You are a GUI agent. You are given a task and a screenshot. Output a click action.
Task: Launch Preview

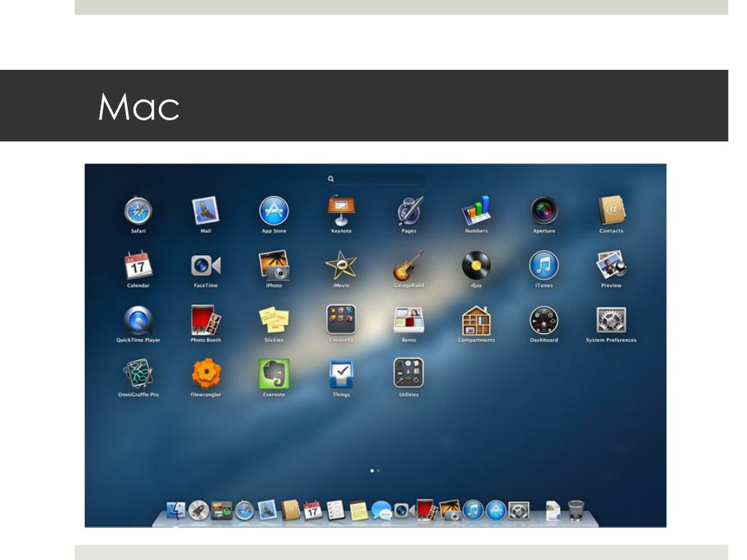point(612,265)
